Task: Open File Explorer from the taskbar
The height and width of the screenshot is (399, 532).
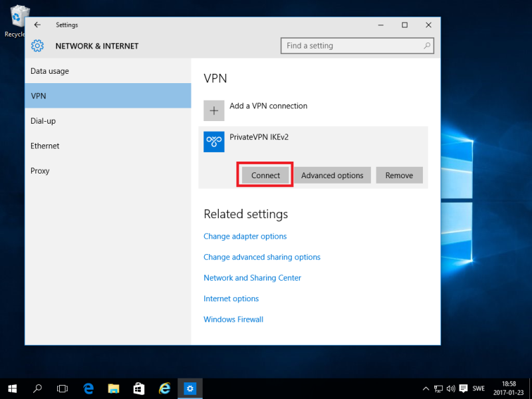Action: point(114,388)
